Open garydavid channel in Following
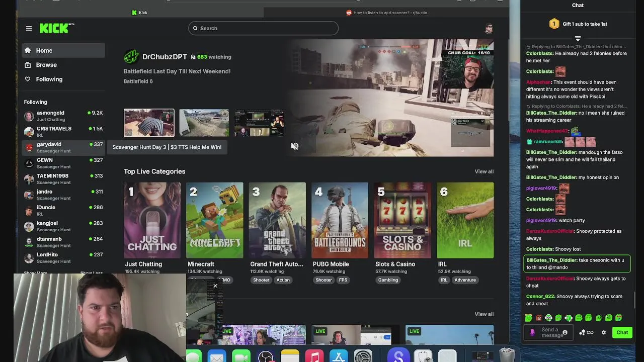This screenshot has width=644, height=362. click(x=63, y=147)
